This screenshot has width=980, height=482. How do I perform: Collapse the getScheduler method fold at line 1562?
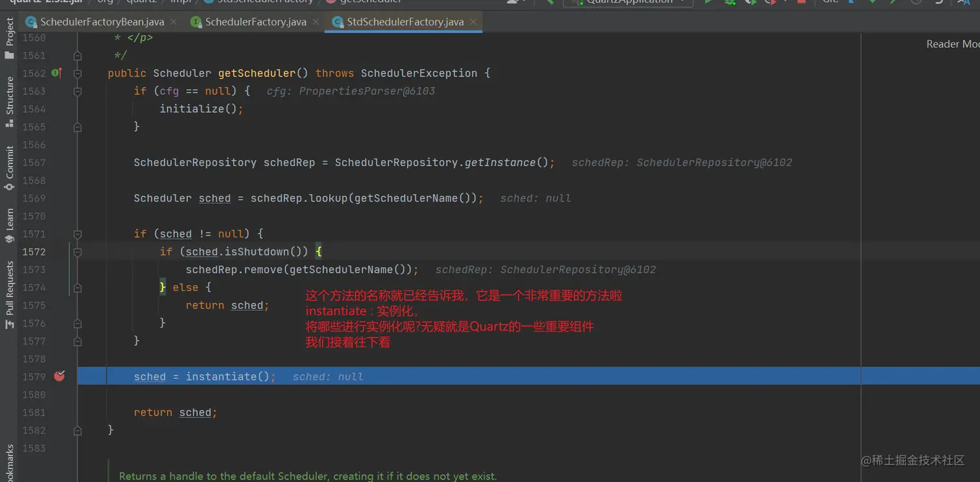[77, 73]
